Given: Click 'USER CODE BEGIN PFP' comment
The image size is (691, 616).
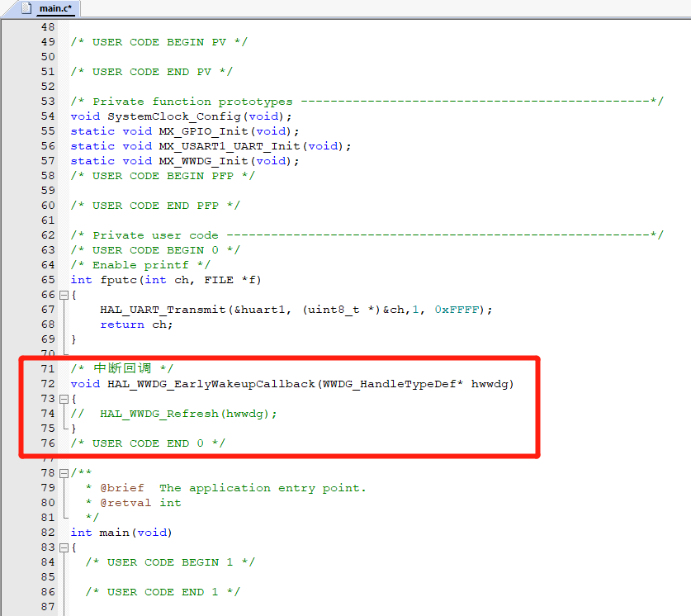Looking at the screenshot, I should [163, 176].
